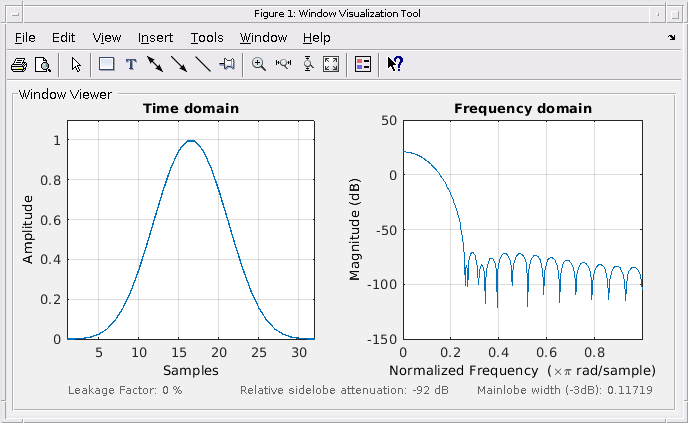Open the Help menu
Viewport: 688px width, 423px height.
[x=316, y=38]
